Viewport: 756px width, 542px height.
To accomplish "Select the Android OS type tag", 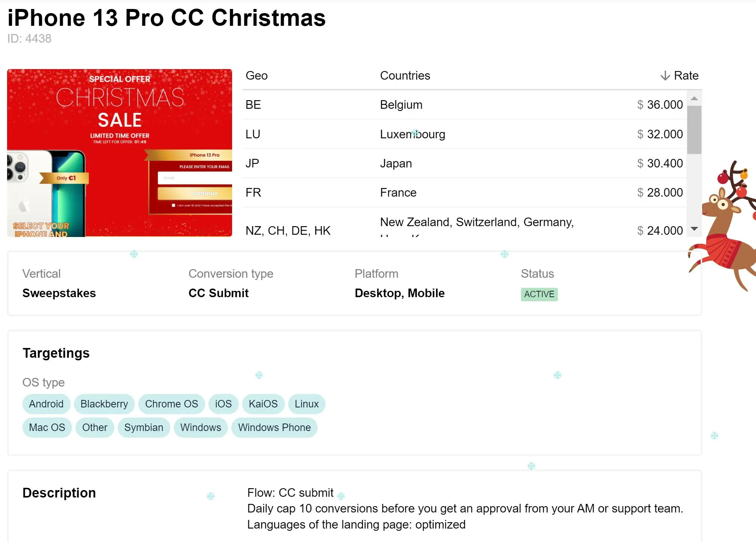I will coord(46,404).
